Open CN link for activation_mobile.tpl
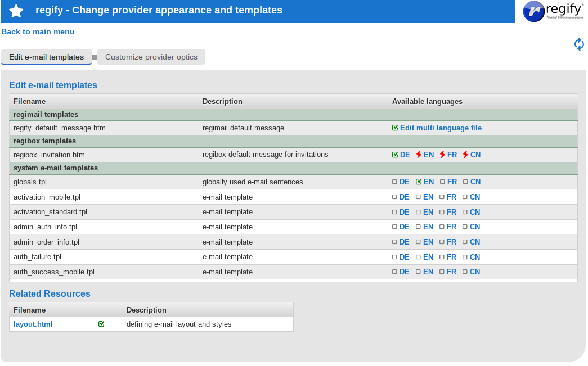Viewport: 588px width, 366px height. coord(475,197)
